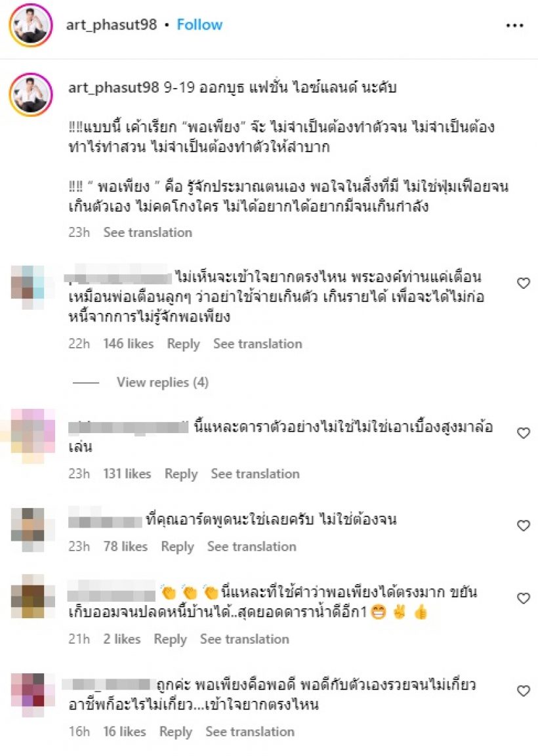Show translation for the 22h comment
Image resolution: width=538 pixels, height=756 pixels.
click(x=257, y=344)
